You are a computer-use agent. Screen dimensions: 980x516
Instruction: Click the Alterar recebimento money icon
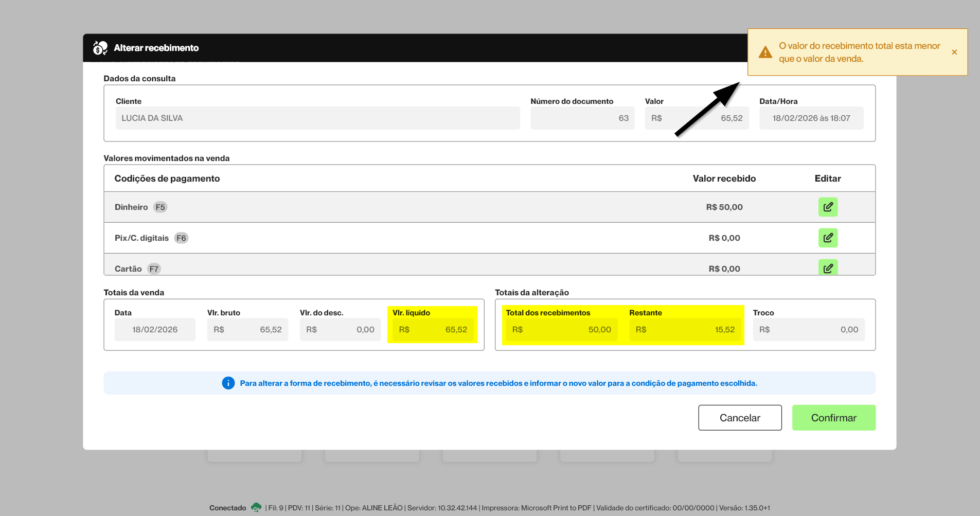click(100, 48)
